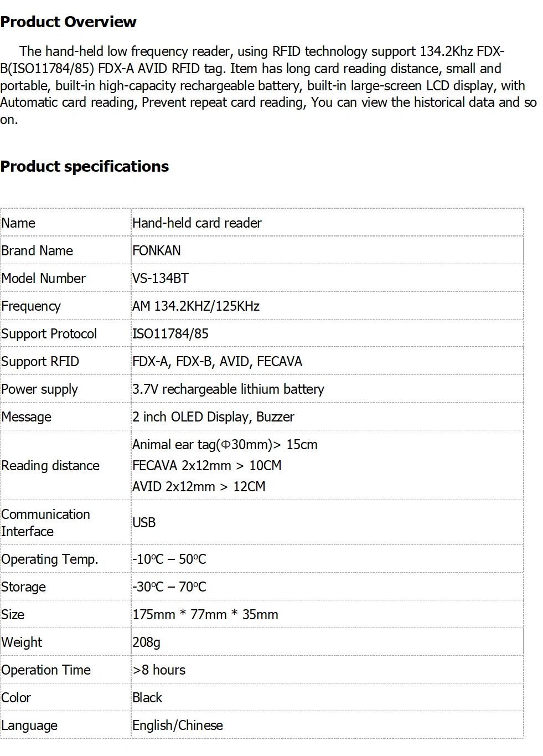Click the >8 hours operation time value
Screen dimensions: 543x756
159,670
